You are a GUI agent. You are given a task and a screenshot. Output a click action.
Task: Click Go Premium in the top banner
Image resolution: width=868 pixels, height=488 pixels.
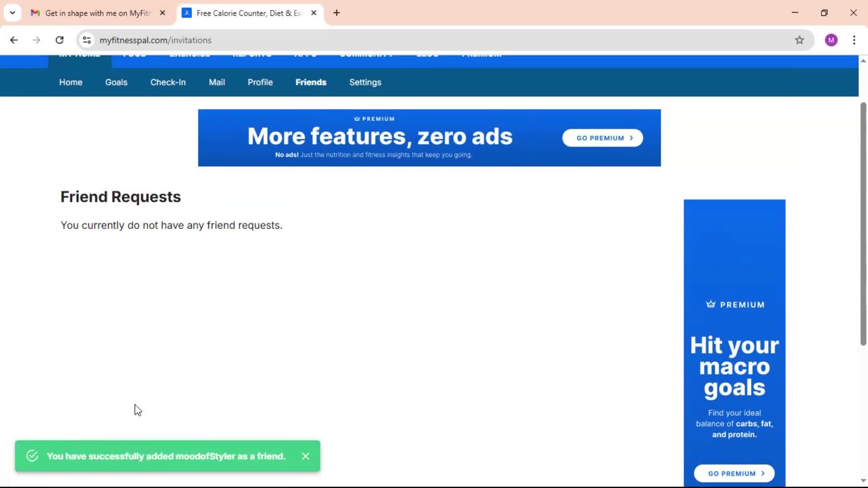click(x=603, y=138)
